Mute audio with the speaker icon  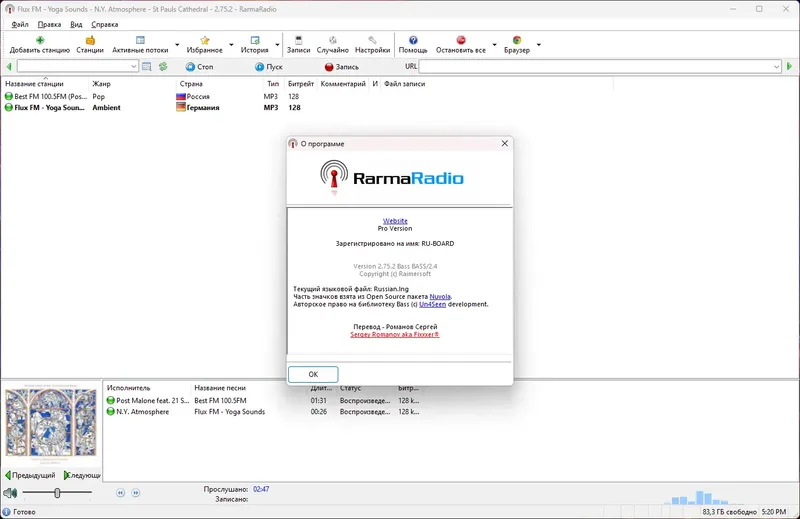tap(10, 492)
